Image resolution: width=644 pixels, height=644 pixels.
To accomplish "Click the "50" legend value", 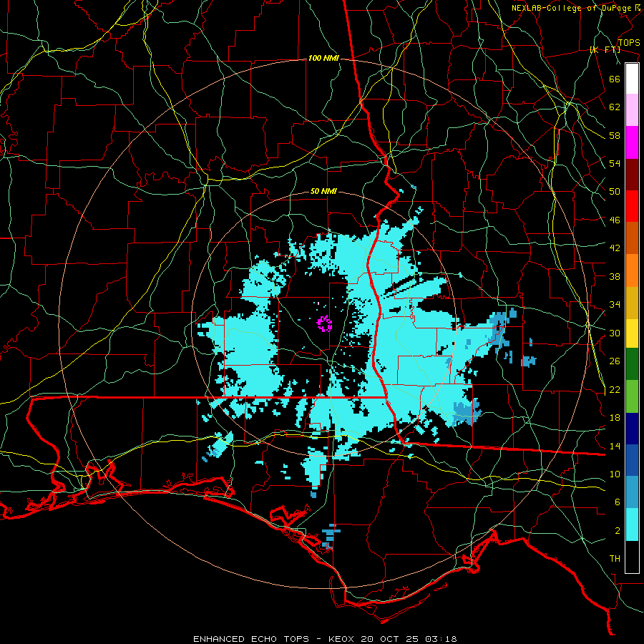I will [x=615, y=192].
